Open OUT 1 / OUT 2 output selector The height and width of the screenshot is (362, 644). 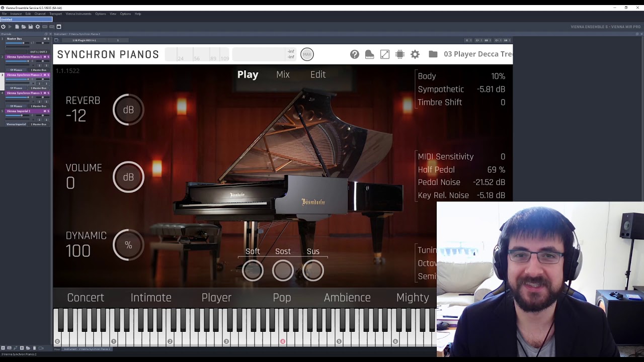pos(39,52)
